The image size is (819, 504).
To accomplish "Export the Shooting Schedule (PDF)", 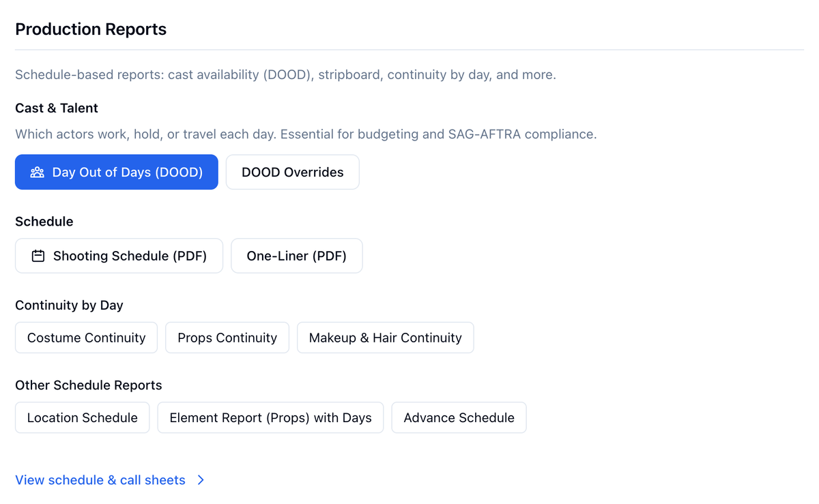I will tap(119, 256).
